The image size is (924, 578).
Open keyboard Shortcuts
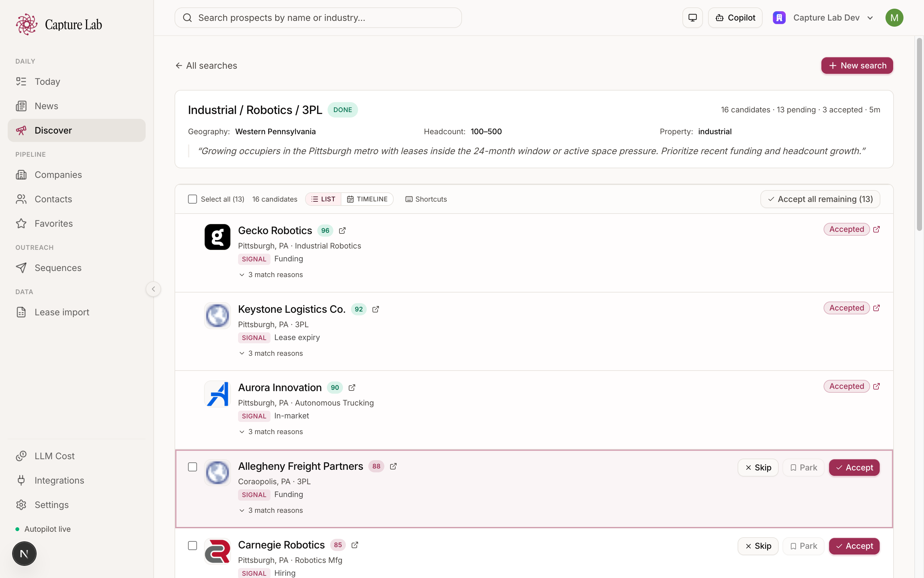426,199
